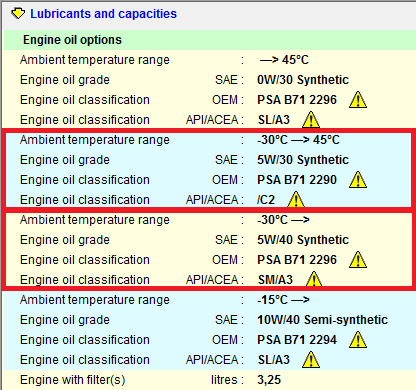Click warning icon beside PSA B71 2290
The width and height of the screenshot is (416, 390).
coord(358,180)
